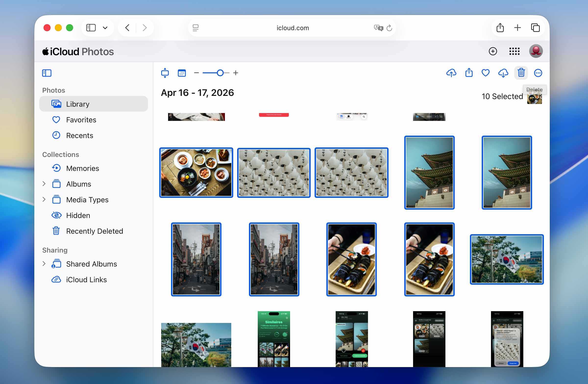The width and height of the screenshot is (588, 384).
Task: Toggle the iCloud Photos sidebar panel icon
Action: click(47, 73)
